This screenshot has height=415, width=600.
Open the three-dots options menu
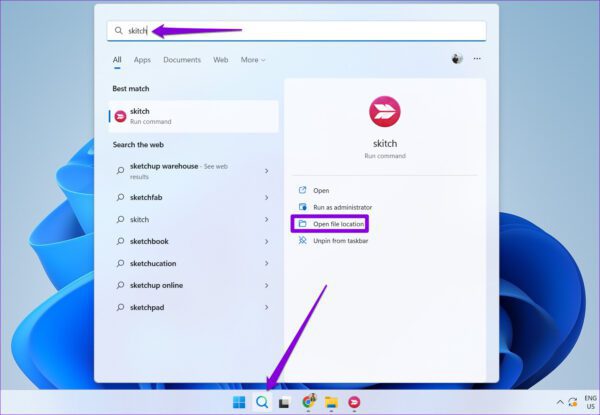(477, 59)
